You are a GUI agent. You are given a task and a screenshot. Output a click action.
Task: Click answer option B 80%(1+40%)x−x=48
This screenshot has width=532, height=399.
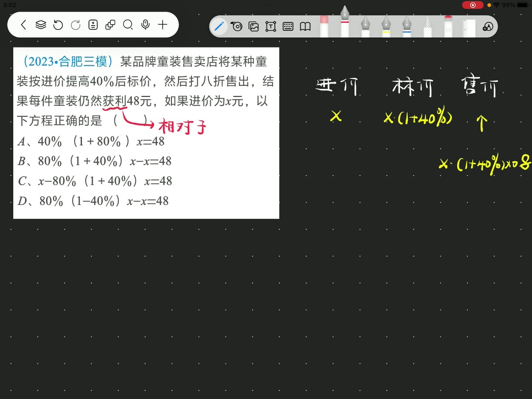95,161
